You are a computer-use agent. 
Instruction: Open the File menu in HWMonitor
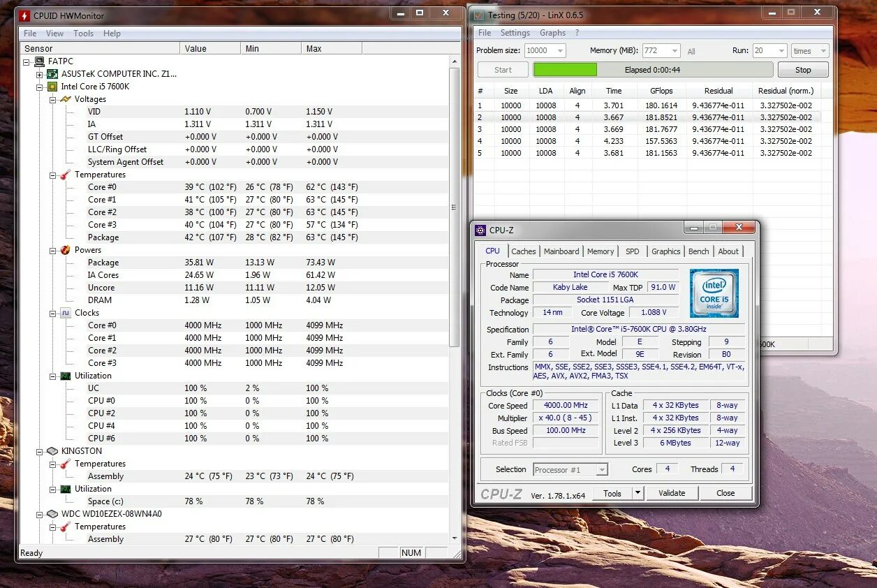[x=30, y=34]
